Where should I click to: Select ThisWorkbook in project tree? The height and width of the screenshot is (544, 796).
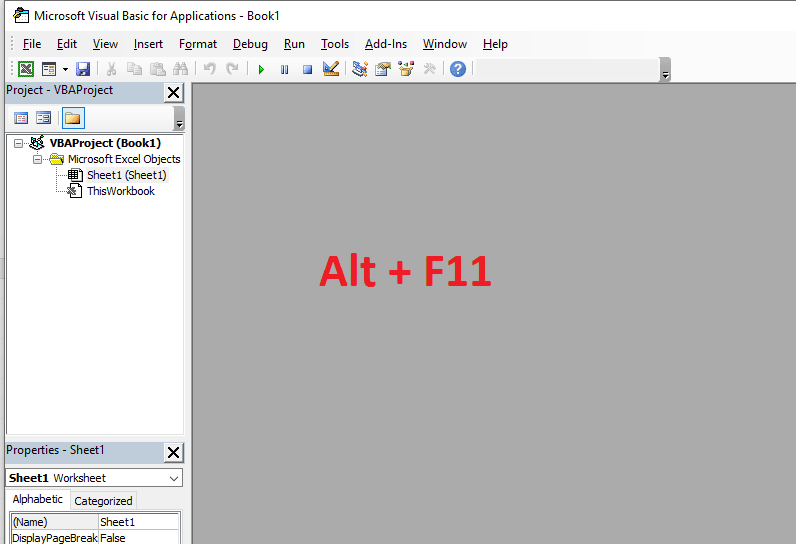click(x=121, y=191)
